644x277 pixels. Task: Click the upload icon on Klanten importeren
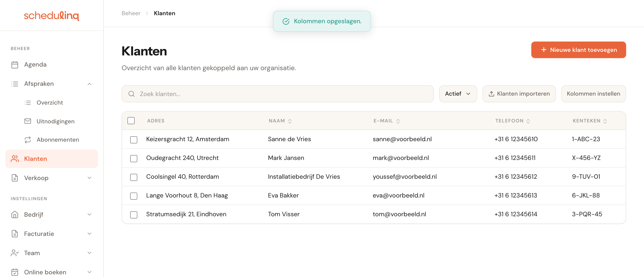tap(491, 94)
